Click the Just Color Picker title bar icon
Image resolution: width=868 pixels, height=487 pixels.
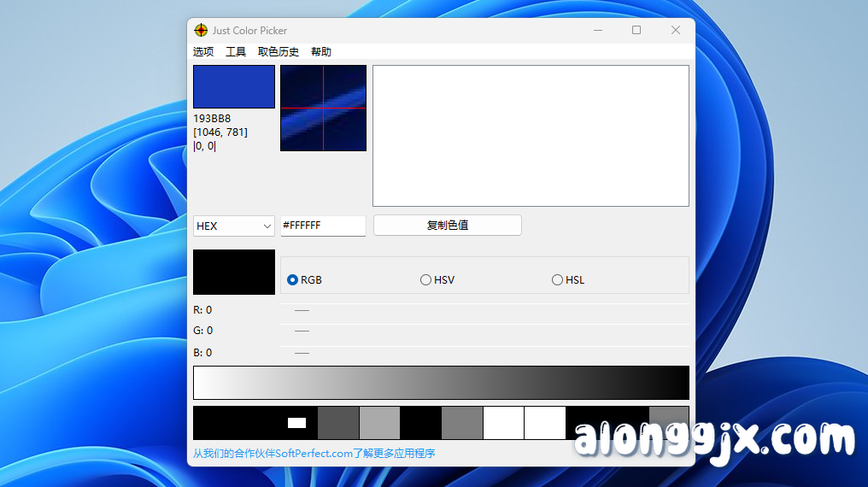click(201, 31)
